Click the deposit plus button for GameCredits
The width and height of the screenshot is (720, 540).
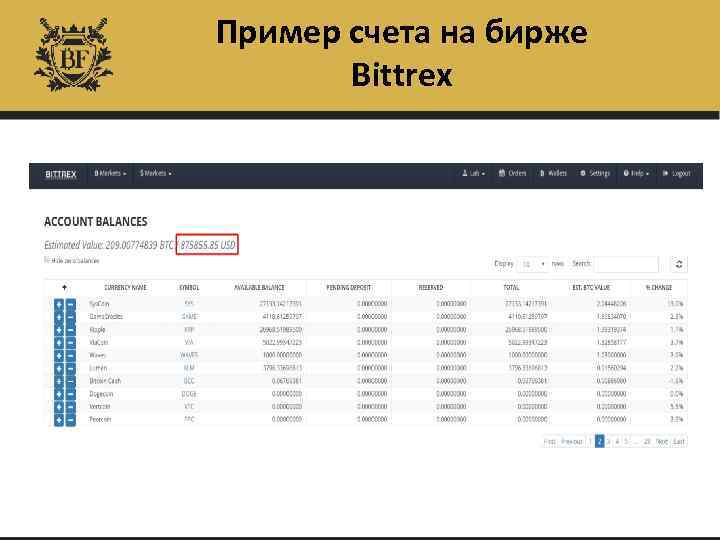(59, 317)
